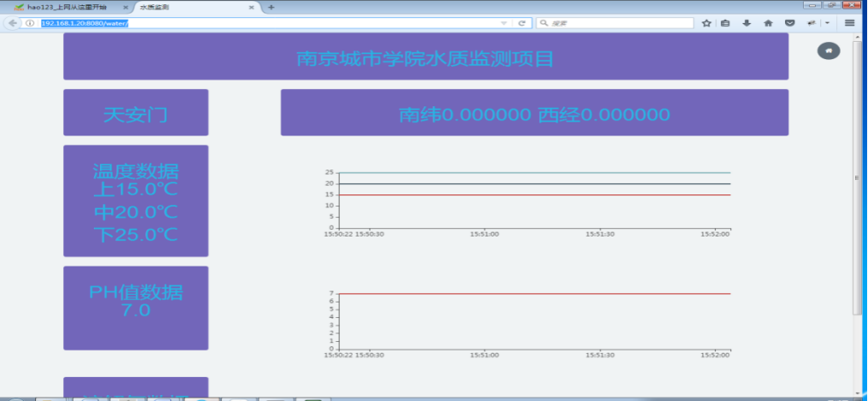Open the Firefox hamburger menu
This screenshot has width=868, height=401.
850,23
